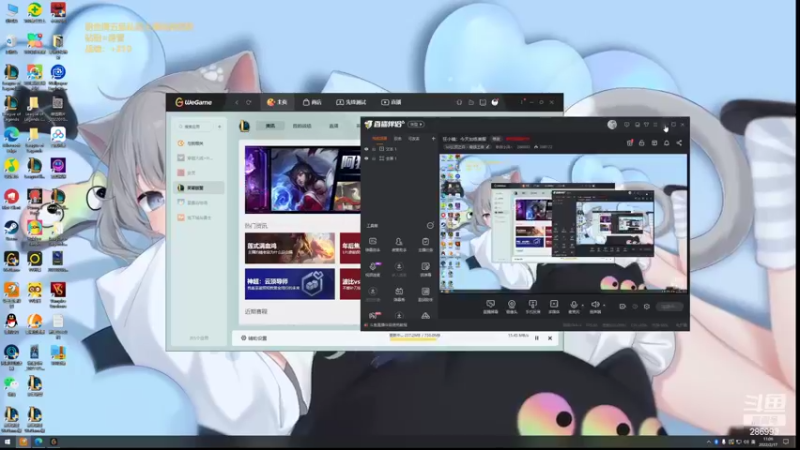
Task: Add a game with the sidebar plus button
Action: (x=219, y=127)
